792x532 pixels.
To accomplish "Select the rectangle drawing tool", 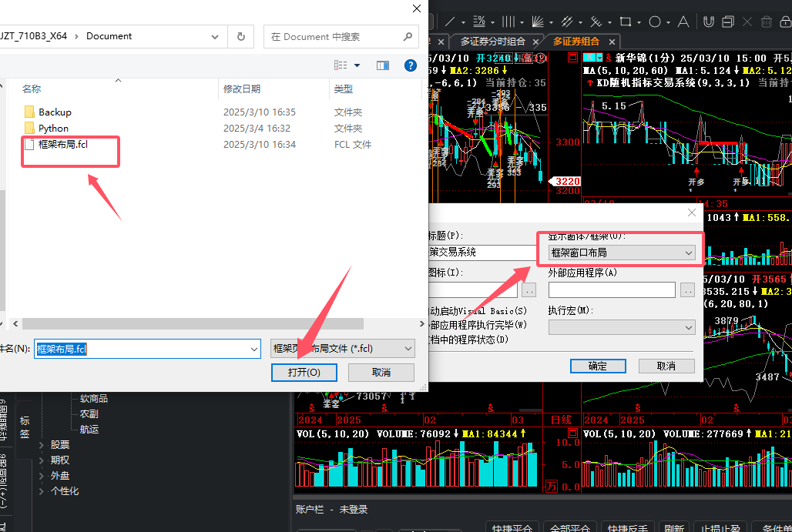I will (626, 22).
